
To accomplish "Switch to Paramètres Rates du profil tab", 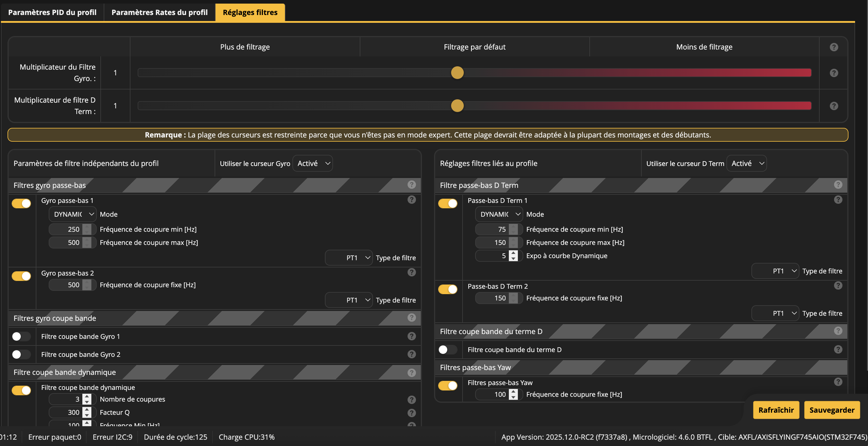I will pos(159,12).
